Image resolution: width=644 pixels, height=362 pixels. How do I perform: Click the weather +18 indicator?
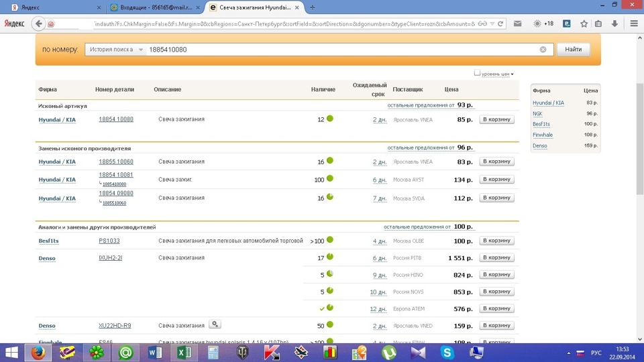[543, 24]
